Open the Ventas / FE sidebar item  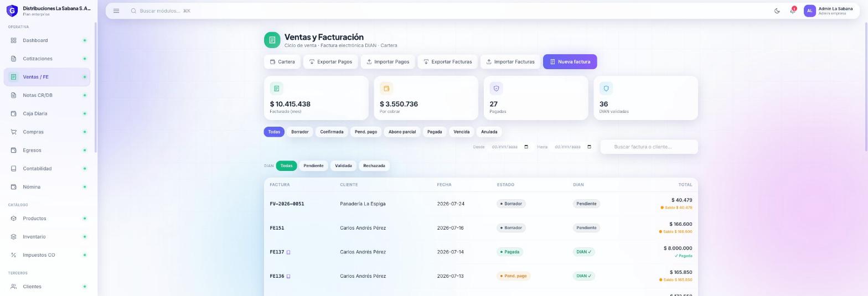click(x=47, y=77)
